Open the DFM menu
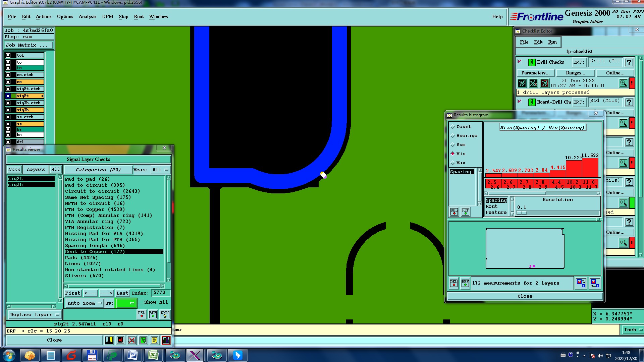 (x=107, y=16)
